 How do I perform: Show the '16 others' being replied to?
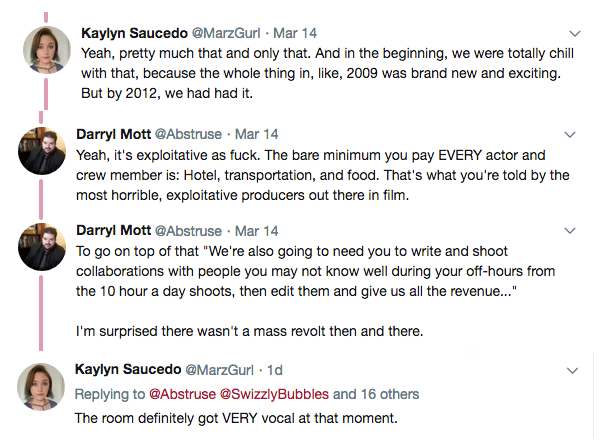click(386, 394)
